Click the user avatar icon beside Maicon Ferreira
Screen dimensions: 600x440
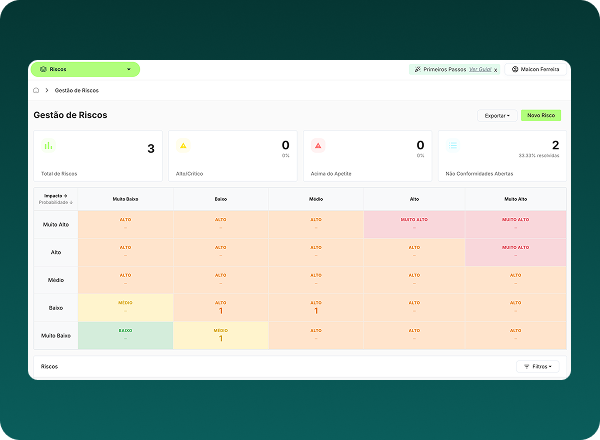tap(515, 69)
